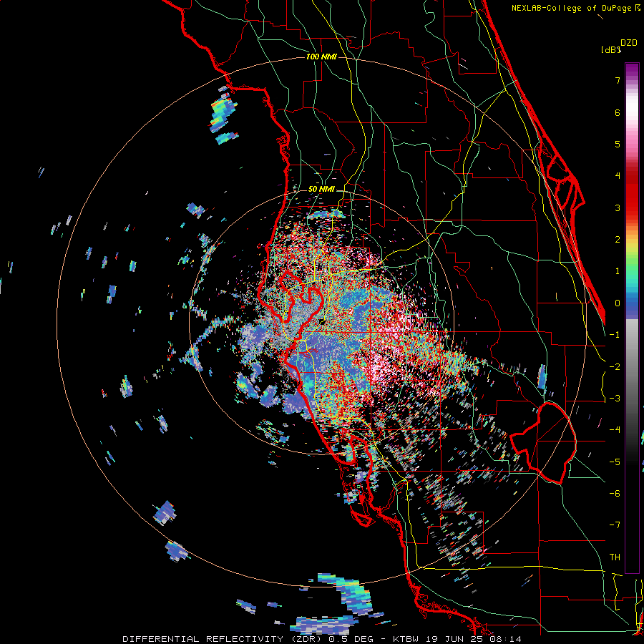The height and width of the screenshot is (644, 644).
Task: Click the "-4" value on the dB scale
Action: [615, 430]
